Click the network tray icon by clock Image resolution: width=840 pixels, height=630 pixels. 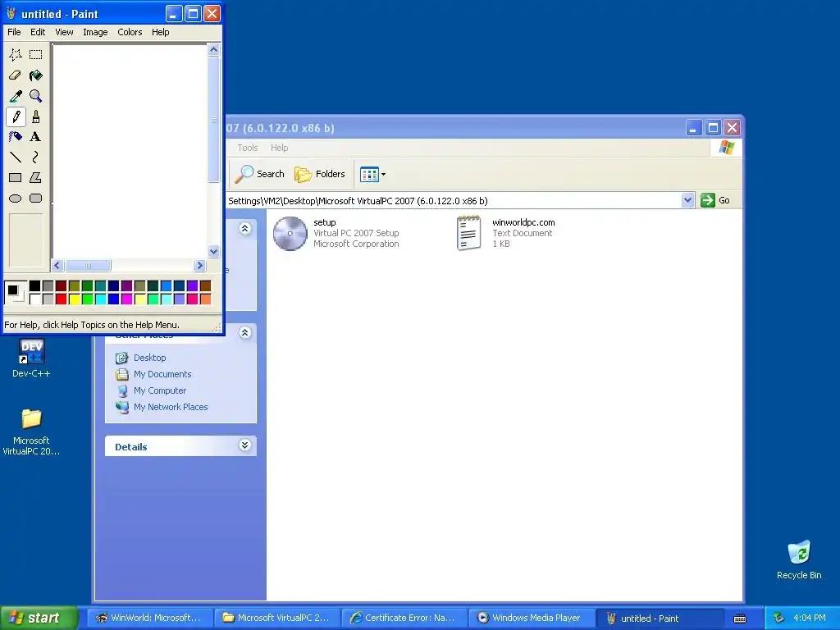click(x=779, y=618)
